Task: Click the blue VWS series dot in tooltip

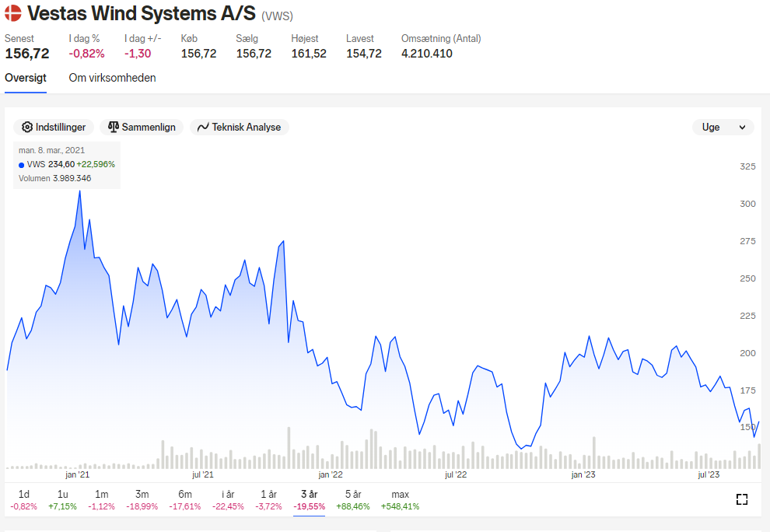Action: coord(21,165)
